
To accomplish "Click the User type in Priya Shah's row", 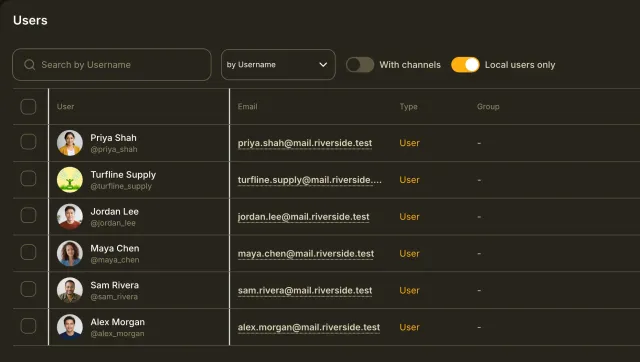I will [x=409, y=143].
